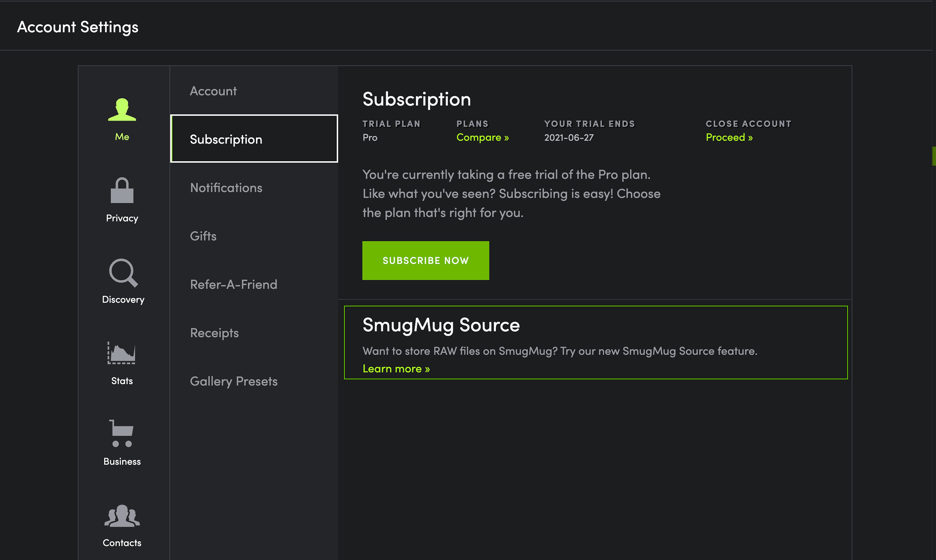The image size is (936, 560).
Task: Click the Subscribe Now button
Action: click(x=425, y=260)
